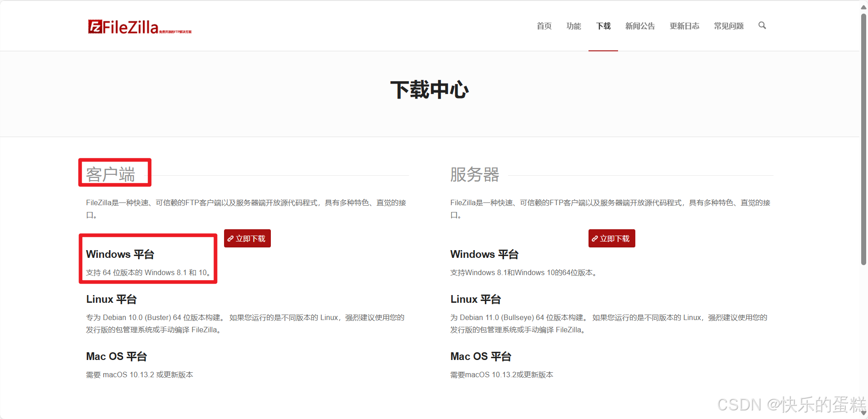Open the 功能 menu item
The width and height of the screenshot is (868, 419).
pyautogui.click(x=574, y=26)
